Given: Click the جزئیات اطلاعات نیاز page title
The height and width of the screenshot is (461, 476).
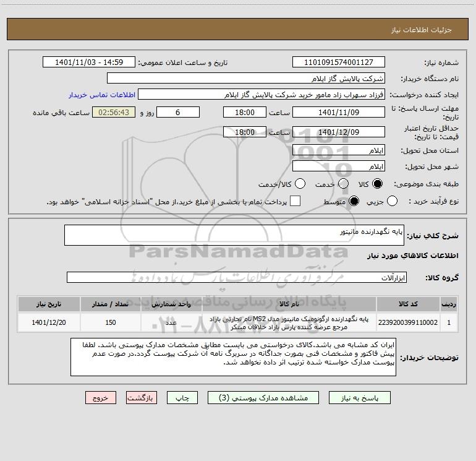Looking at the screenshot, I should point(421,30).
